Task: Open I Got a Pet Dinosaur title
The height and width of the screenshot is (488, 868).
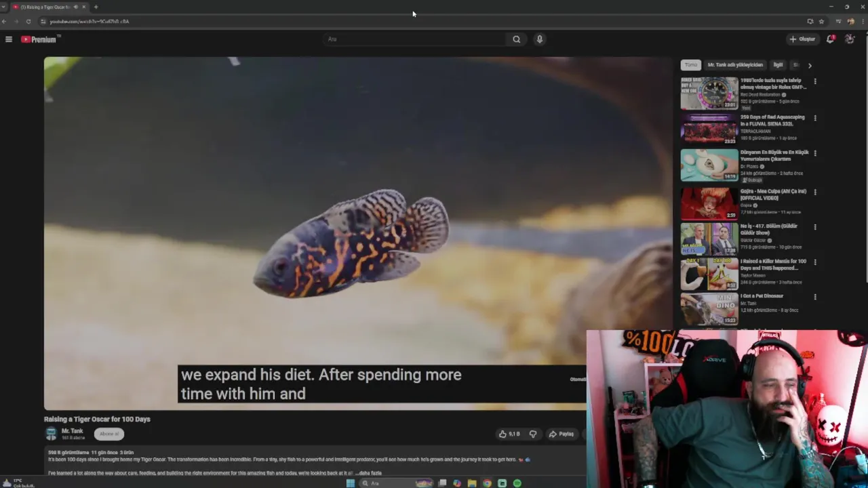Action: pyautogui.click(x=762, y=296)
